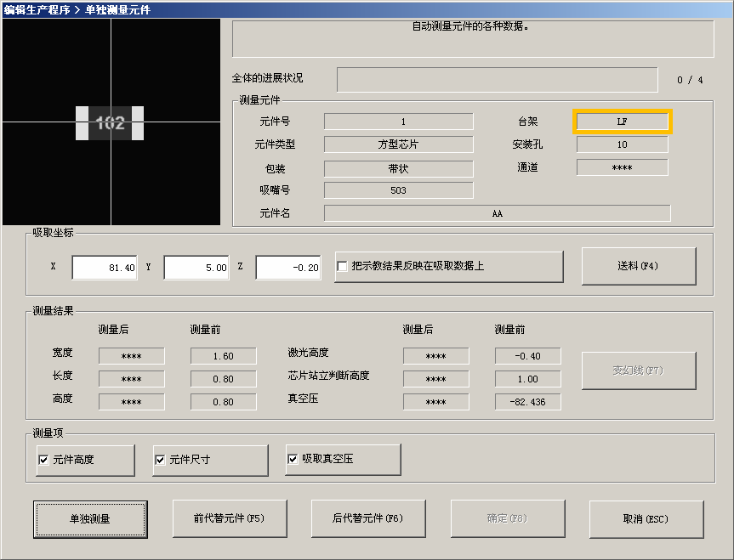Click the X coordinate field 81.40
734x560 pixels.
pos(105,268)
